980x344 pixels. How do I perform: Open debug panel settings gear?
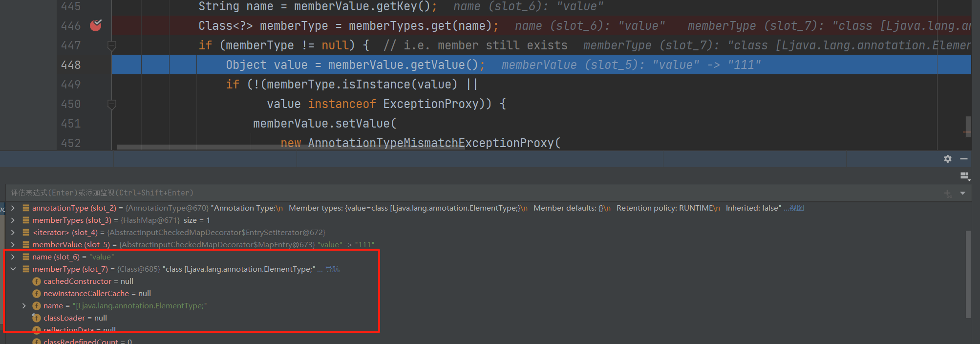[x=947, y=159]
